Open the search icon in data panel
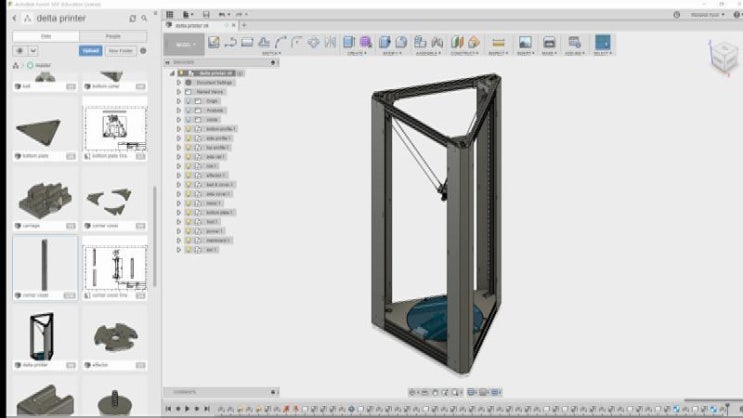Viewport: 743px width, 418px height. coord(147,18)
